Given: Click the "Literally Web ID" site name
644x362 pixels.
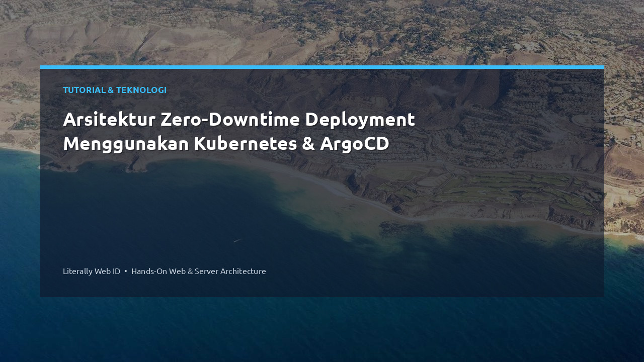Looking at the screenshot, I should pos(92,271).
